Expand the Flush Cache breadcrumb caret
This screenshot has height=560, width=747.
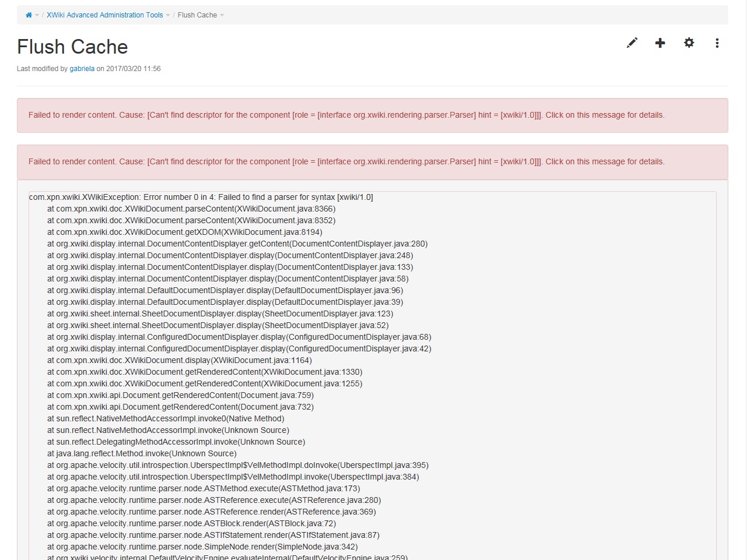[x=222, y=15]
